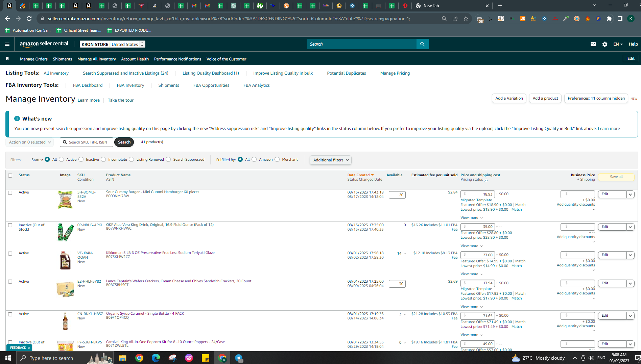Expand View more under Organic Syrup Caramel pricing
The image size is (641, 364).
(472, 335)
